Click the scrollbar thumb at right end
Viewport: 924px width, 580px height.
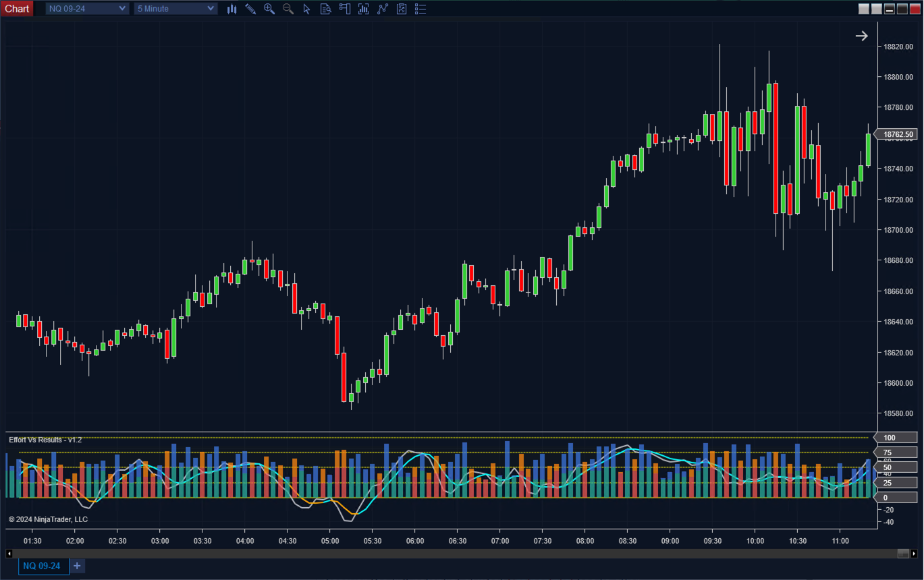coord(903,554)
